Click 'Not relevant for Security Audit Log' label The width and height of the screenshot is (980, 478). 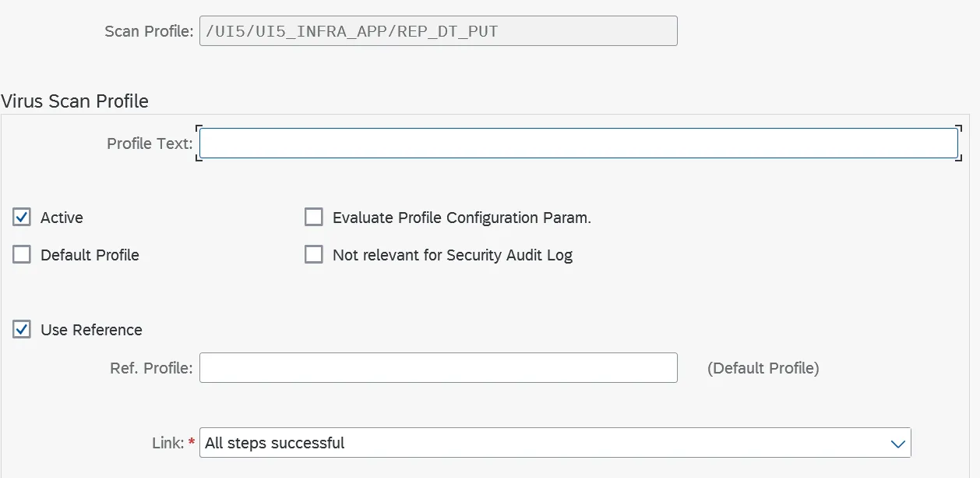point(452,255)
